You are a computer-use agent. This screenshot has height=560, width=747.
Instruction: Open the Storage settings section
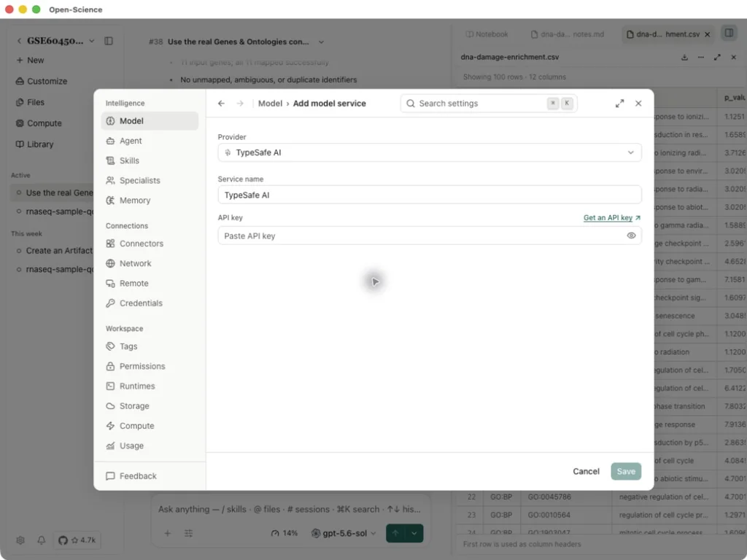pyautogui.click(x=150, y=406)
